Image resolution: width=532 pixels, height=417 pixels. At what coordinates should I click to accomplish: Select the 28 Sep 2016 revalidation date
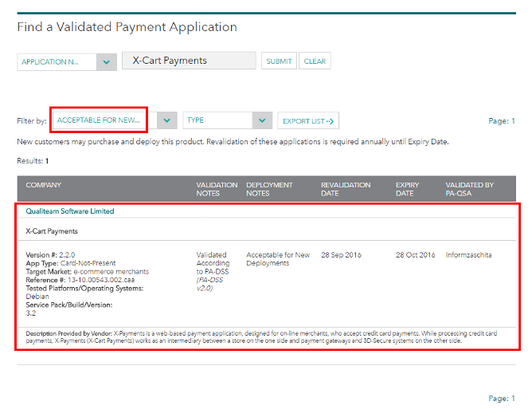tap(342, 255)
